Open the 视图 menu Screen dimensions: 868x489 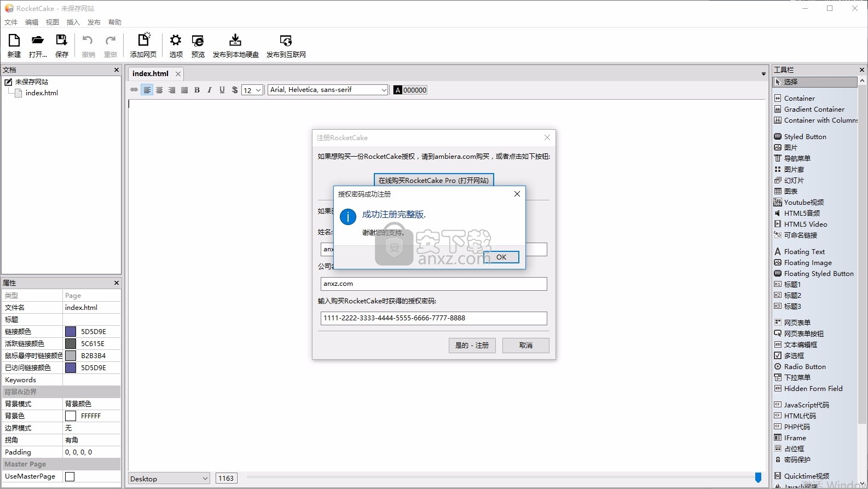point(53,22)
